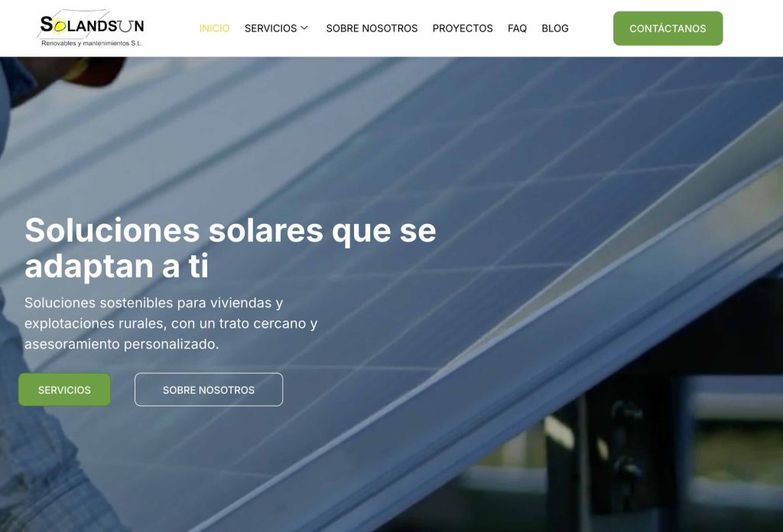The image size is (783, 532).
Task: Visit the BLOG section
Action: click(555, 28)
